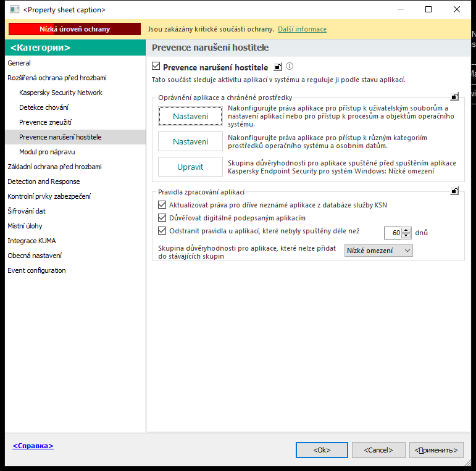Open the Nízké omezení trust group dropdown
Image resolution: width=476 pixels, height=471 pixels.
click(x=378, y=251)
